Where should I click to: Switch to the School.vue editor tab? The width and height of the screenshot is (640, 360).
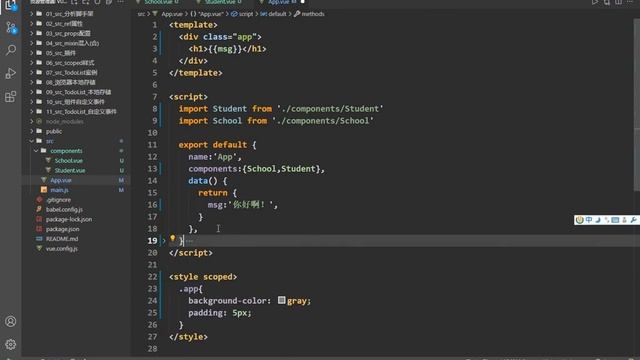click(161, 2)
